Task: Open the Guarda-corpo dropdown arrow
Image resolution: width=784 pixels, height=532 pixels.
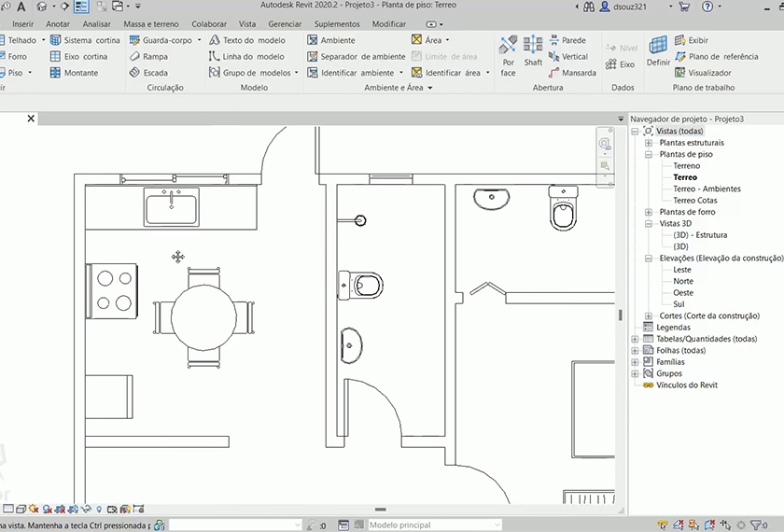Action: [200, 41]
